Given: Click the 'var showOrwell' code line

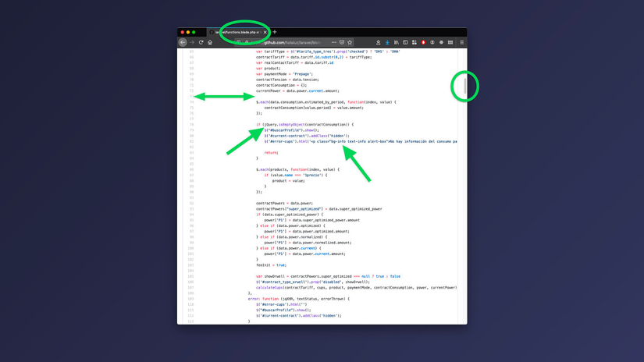Looking at the screenshot, I should pos(328,276).
